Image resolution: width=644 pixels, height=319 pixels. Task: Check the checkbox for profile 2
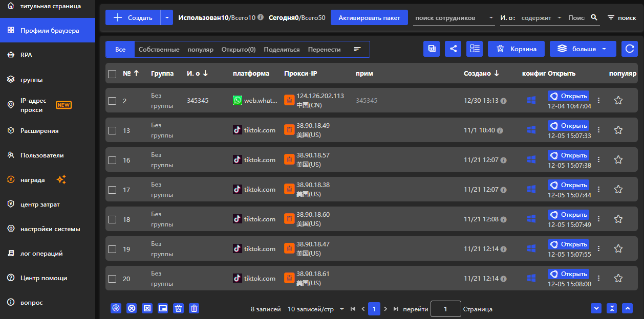pyautogui.click(x=112, y=101)
